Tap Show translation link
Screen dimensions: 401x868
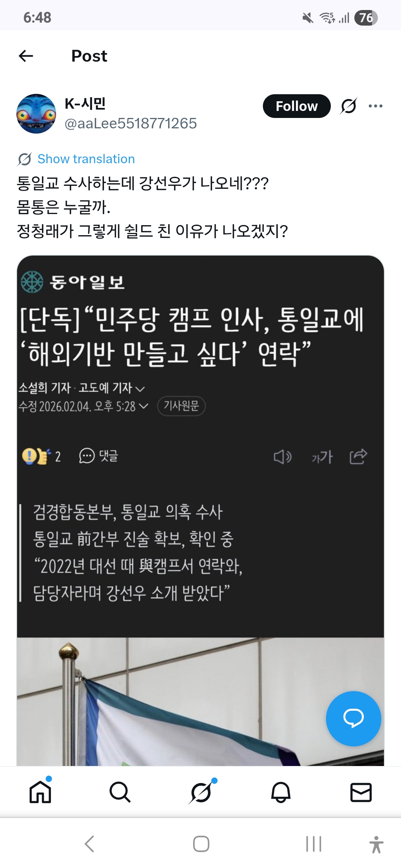click(86, 159)
